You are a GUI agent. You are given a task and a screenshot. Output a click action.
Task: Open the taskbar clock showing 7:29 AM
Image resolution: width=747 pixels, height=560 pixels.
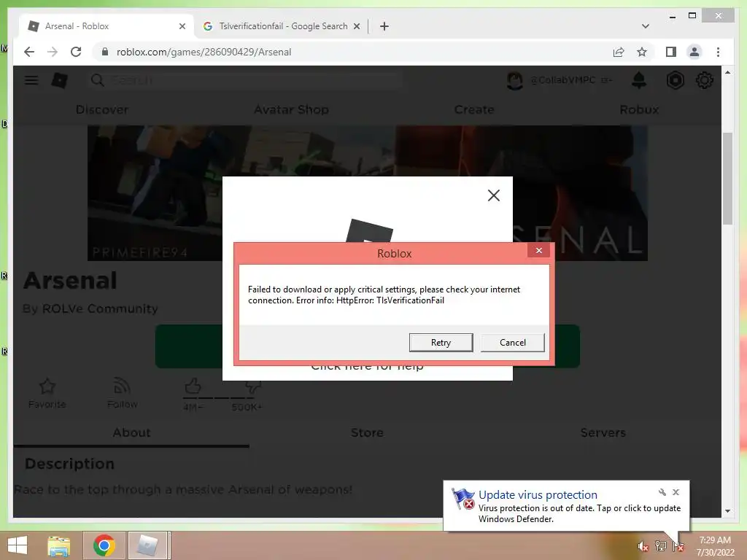715,546
